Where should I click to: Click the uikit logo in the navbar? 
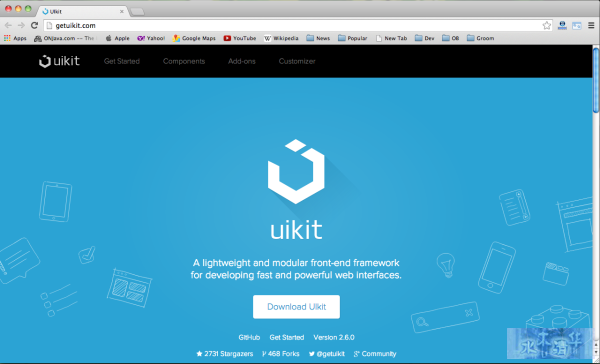59,61
